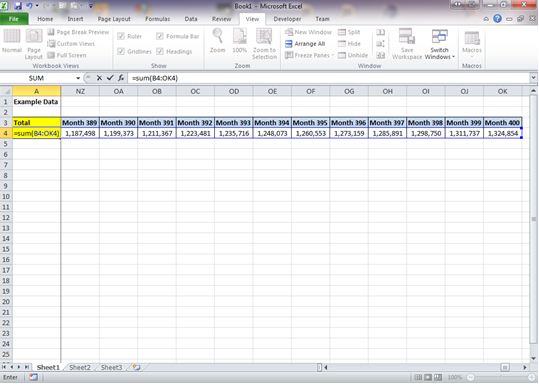539x387 pixels.
Task: Open Switch Windows dropdown
Action: coord(439,44)
